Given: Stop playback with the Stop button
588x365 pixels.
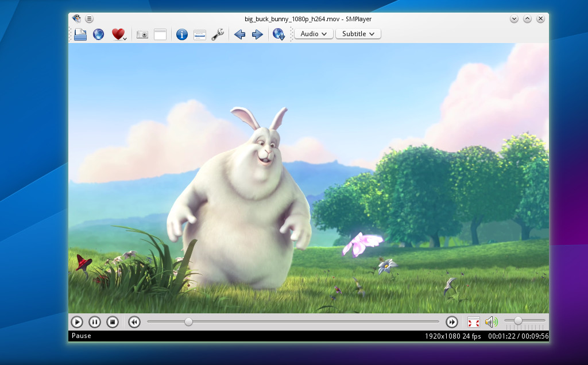Looking at the screenshot, I should [113, 322].
